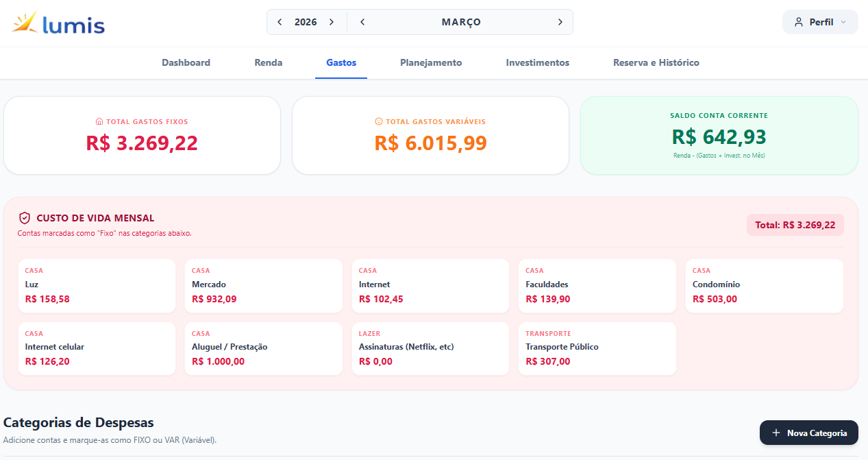This screenshot has height=460, width=868.
Task: Select the Luz expense card
Action: [x=97, y=286]
